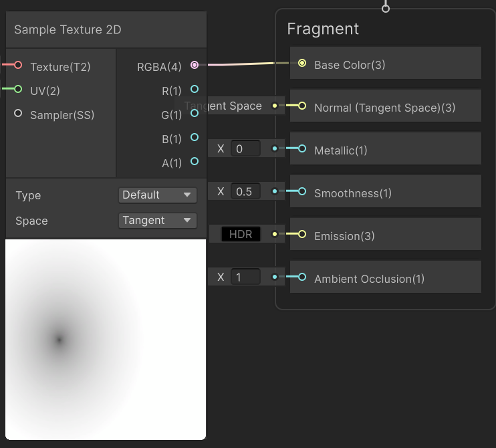496x448 pixels.
Task: Click the Metallic(1) input port
Action: (302, 148)
